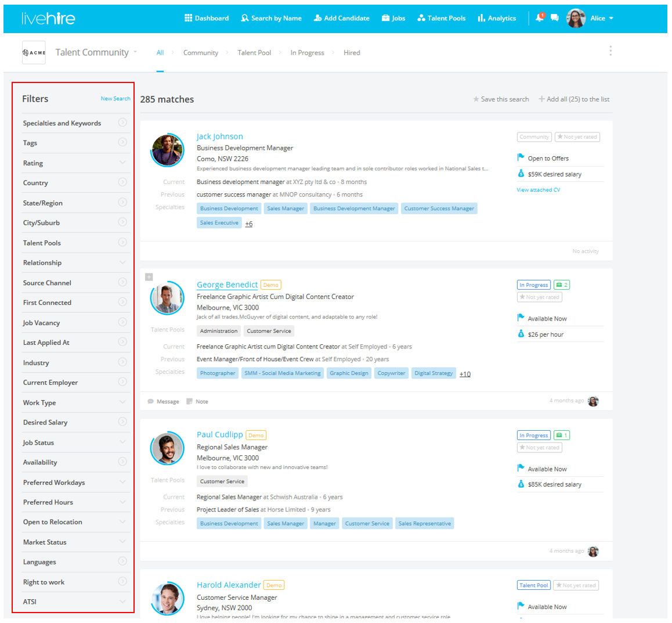Switch to the Talent Pool tab

click(254, 53)
